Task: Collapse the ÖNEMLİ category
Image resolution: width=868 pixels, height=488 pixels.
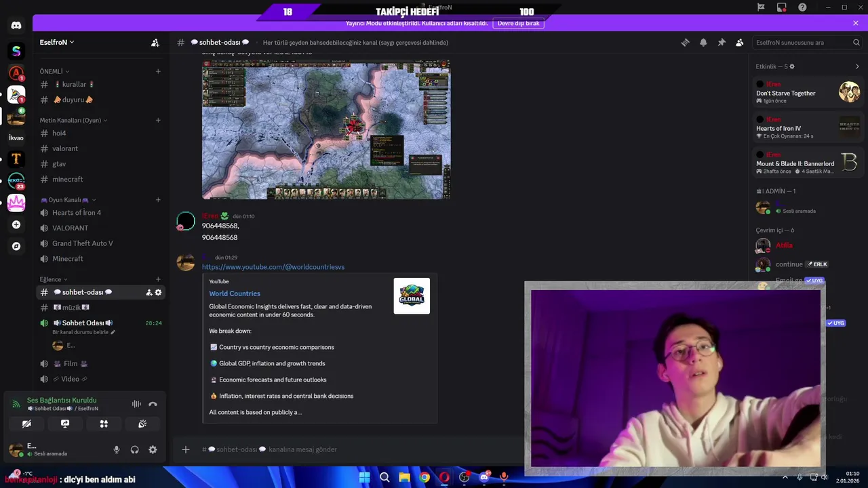Action: [x=54, y=71]
